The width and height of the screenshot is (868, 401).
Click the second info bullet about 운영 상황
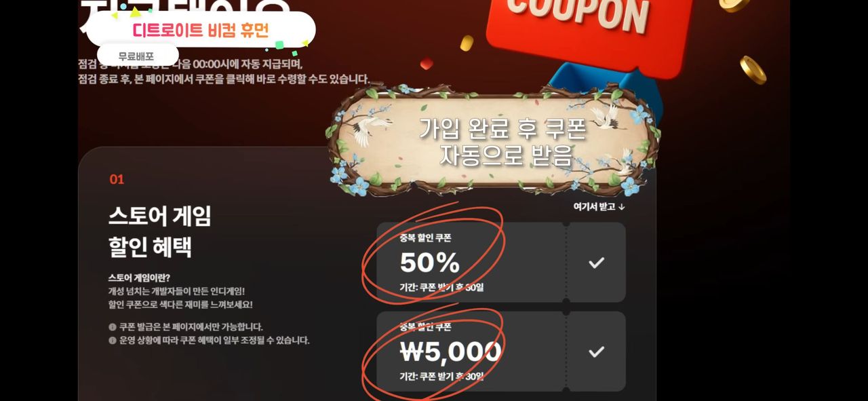(209, 340)
